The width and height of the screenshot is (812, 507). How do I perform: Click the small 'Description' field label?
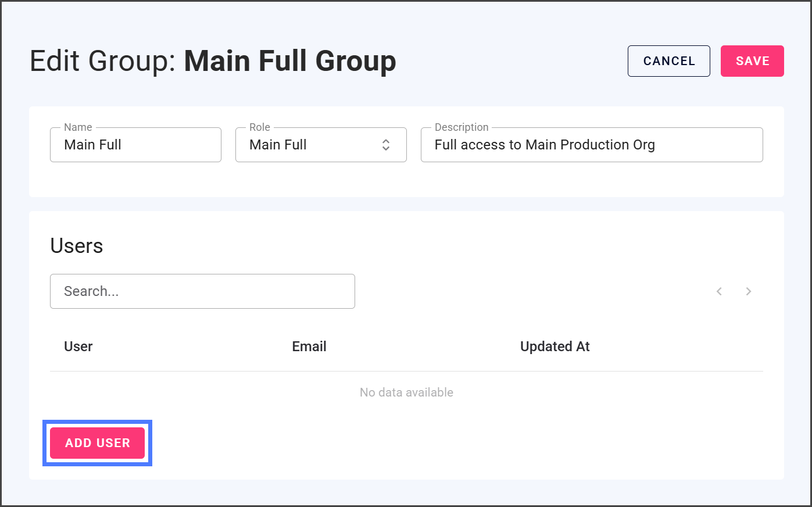coord(462,127)
